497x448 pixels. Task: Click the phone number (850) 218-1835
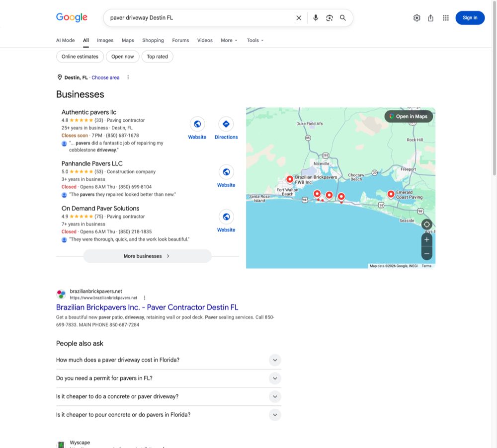coord(135,232)
